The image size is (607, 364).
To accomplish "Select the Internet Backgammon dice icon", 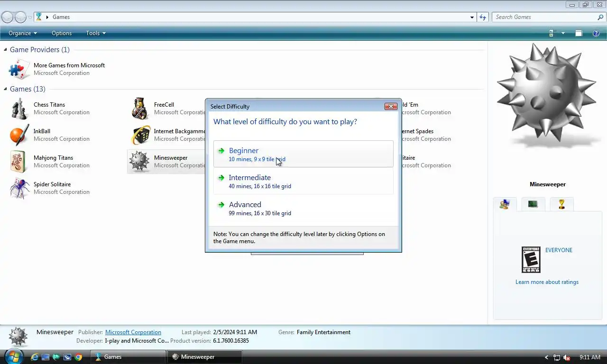I will (140, 135).
